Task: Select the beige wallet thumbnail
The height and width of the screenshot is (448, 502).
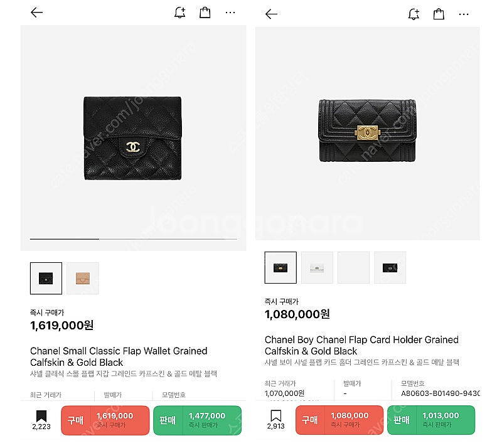Action: 83,278
